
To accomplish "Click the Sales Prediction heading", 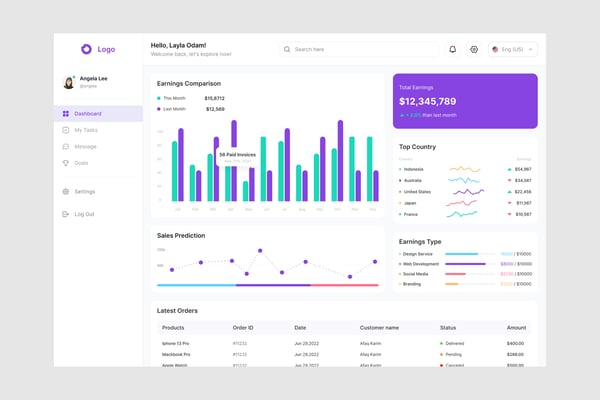I will 181,235.
